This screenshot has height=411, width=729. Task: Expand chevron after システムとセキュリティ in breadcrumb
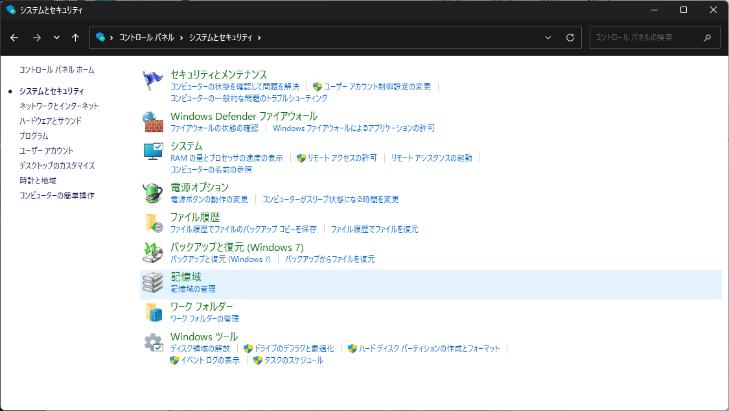259,38
